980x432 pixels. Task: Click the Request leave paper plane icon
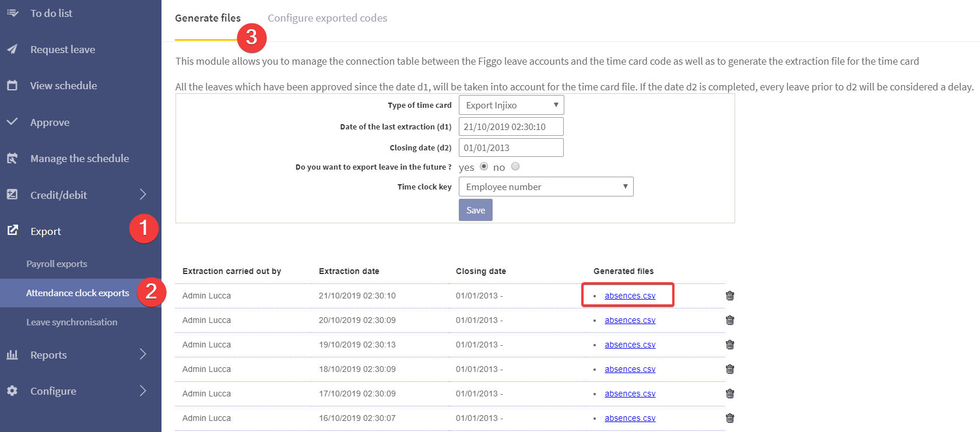pyautogui.click(x=12, y=49)
